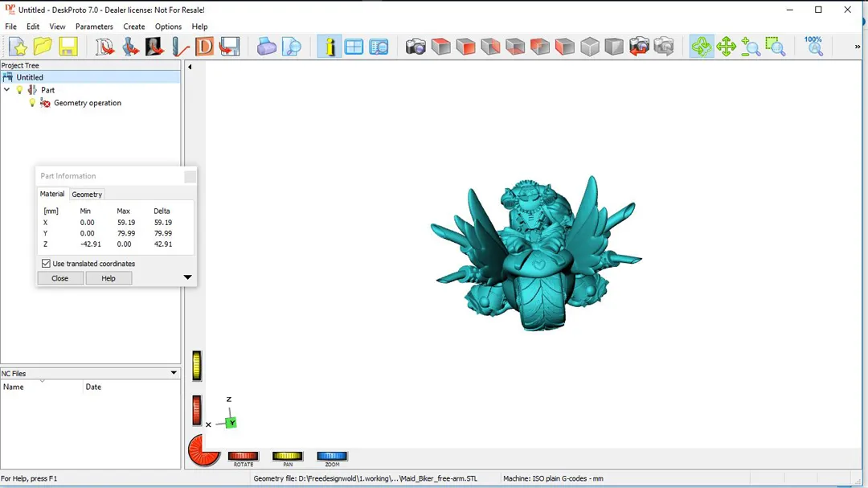The height and width of the screenshot is (488, 868).
Task: Click Close button in Part Information
Action: (x=59, y=278)
